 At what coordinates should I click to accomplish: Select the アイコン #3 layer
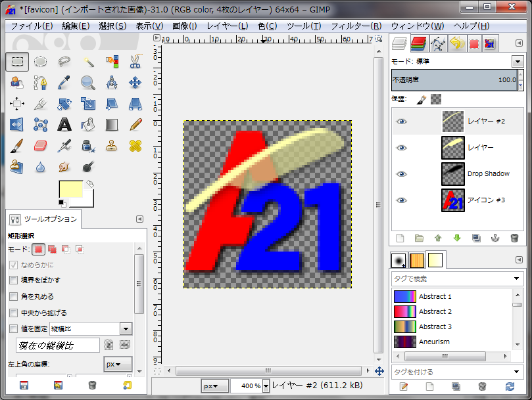tap(486, 200)
